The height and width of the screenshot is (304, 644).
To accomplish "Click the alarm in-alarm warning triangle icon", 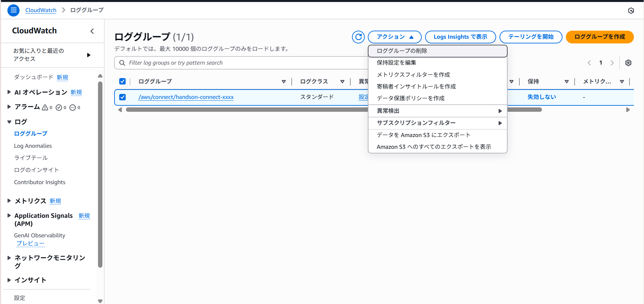I will (x=45, y=107).
